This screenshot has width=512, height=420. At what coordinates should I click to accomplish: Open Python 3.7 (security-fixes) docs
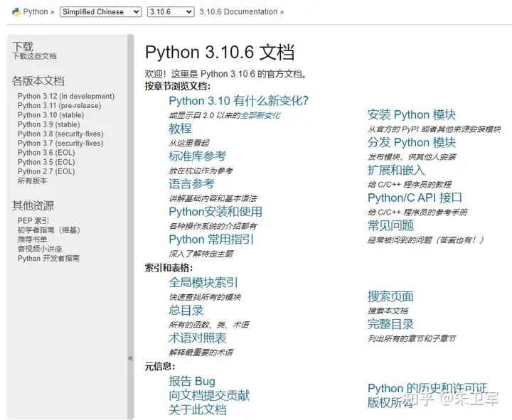tap(60, 144)
